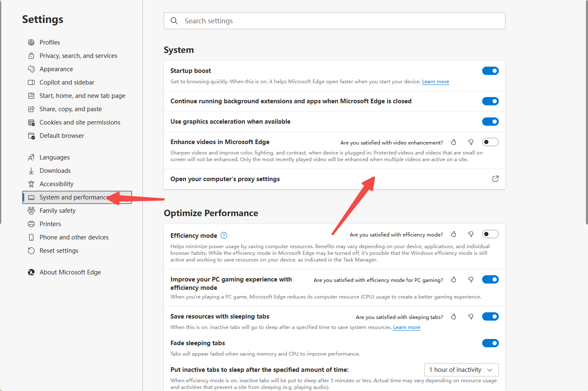
Task: Disable graphics acceleration toggle
Action: pyautogui.click(x=490, y=122)
